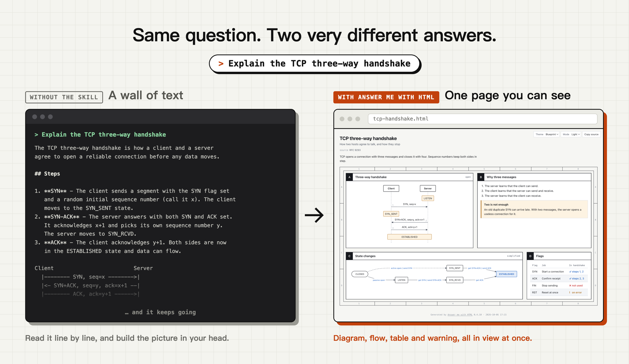
Task: Click the '… and it keeps going' terminal text
Action: coord(160,312)
